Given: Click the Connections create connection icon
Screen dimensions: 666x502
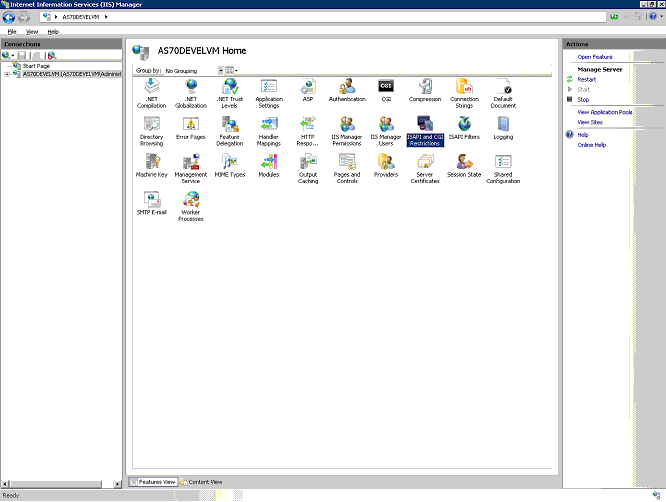Looking at the screenshot, I should [7, 55].
